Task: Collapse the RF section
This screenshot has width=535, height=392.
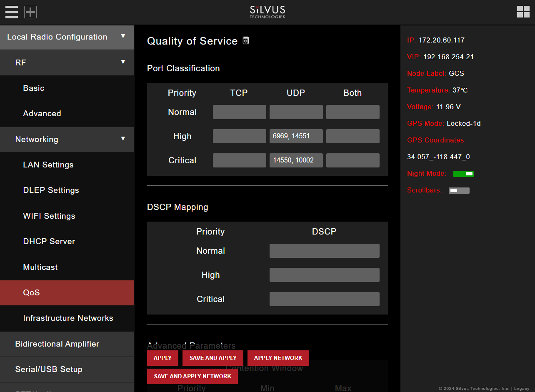Action: point(123,62)
